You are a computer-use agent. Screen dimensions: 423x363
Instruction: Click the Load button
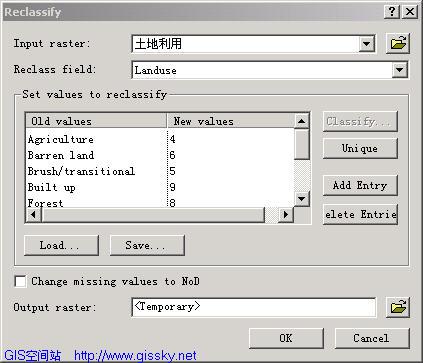tap(61, 245)
